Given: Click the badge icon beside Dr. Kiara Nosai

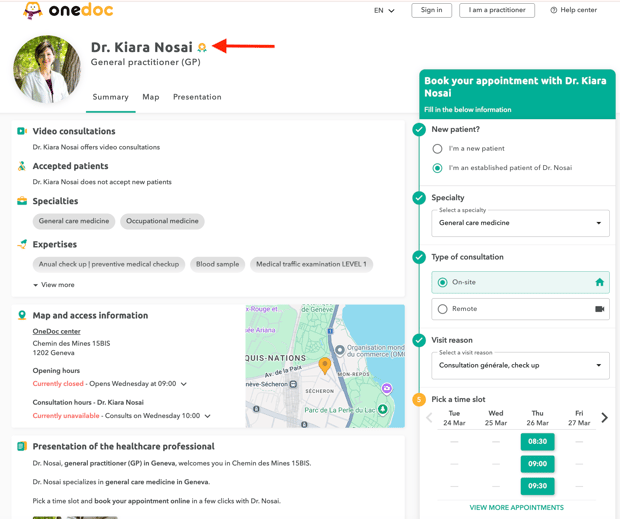Looking at the screenshot, I should click(x=202, y=47).
